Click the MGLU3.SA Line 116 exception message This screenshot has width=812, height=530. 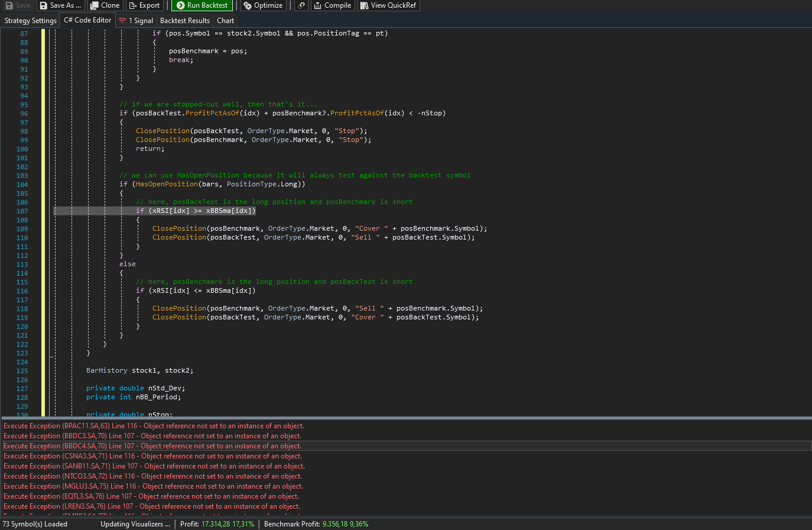click(x=152, y=486)
